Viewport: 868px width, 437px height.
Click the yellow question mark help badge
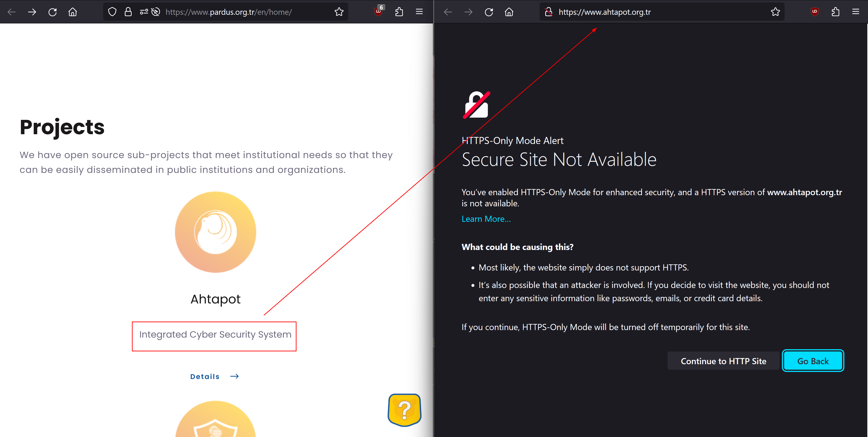click(x=404, y=410)
